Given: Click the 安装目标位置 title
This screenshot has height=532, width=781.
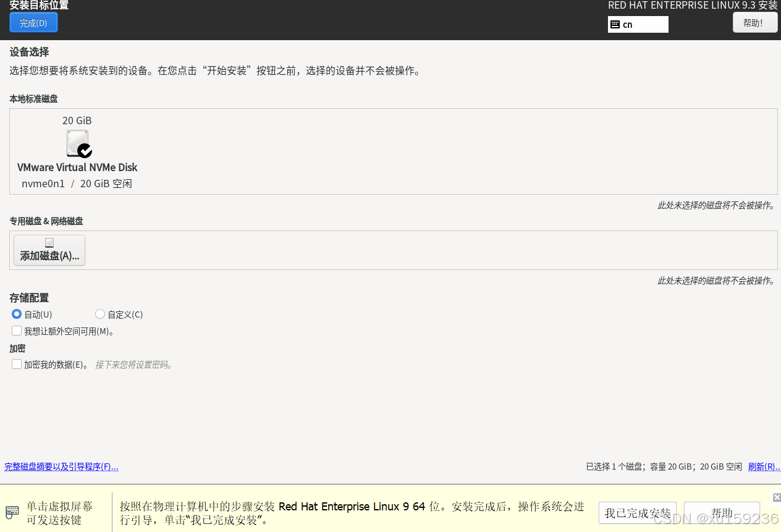Looking at the screenshot, I should point(39,5).
